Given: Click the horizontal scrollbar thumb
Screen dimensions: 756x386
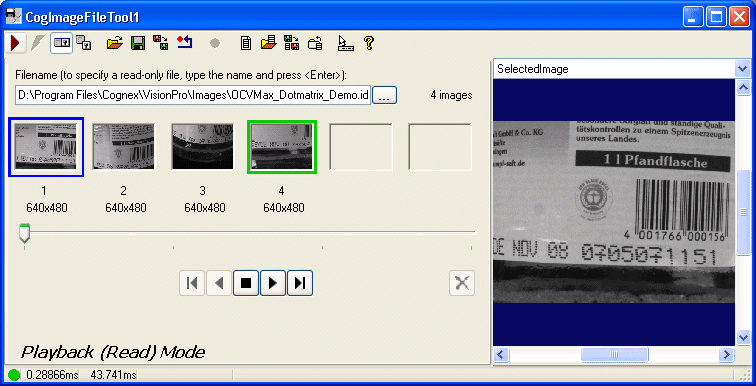Looking at the screenshot, I should [x=614, y=355].
